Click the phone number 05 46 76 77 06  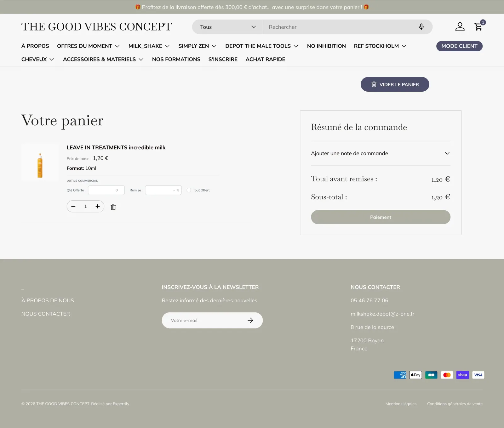point(369,300)
